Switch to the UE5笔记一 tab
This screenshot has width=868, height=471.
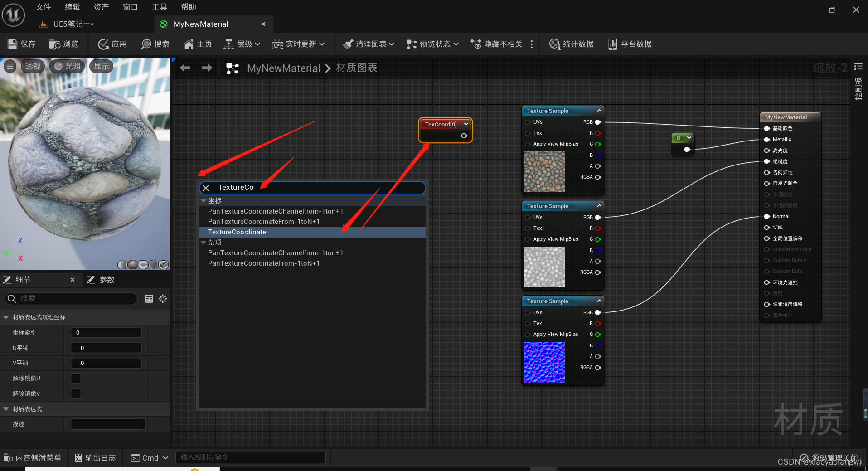pos(67,24)
